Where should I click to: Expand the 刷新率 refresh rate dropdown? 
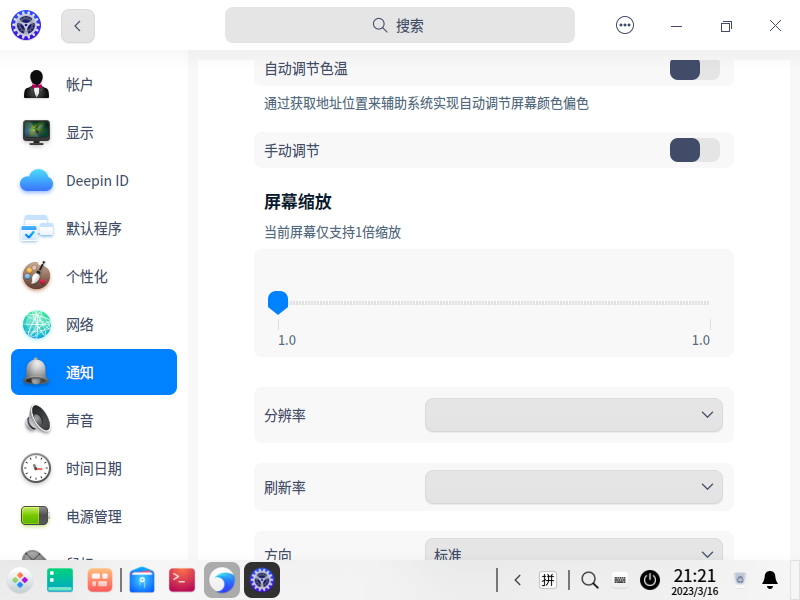pos(573,487)
